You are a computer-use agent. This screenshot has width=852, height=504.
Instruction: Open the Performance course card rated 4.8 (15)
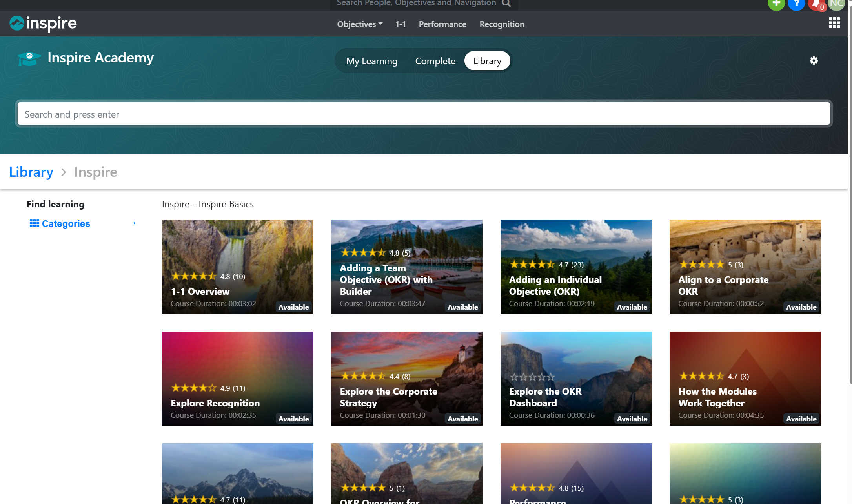[x=576, y=473]
